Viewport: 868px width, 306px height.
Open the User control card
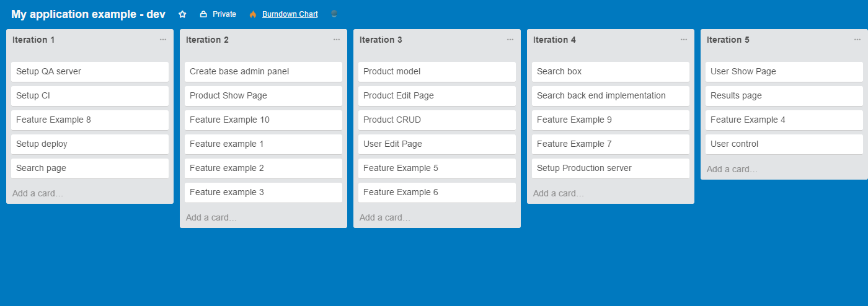pos(784,144)
